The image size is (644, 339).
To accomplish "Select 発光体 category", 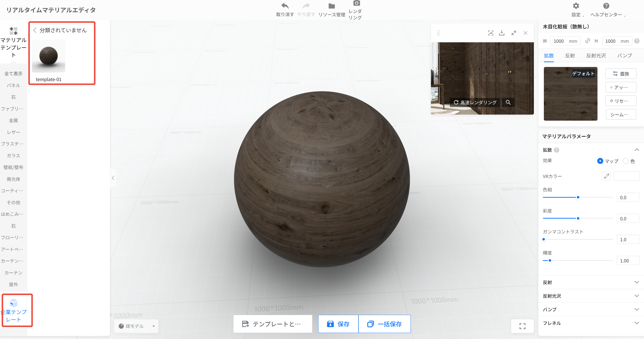I will (14, 179).
